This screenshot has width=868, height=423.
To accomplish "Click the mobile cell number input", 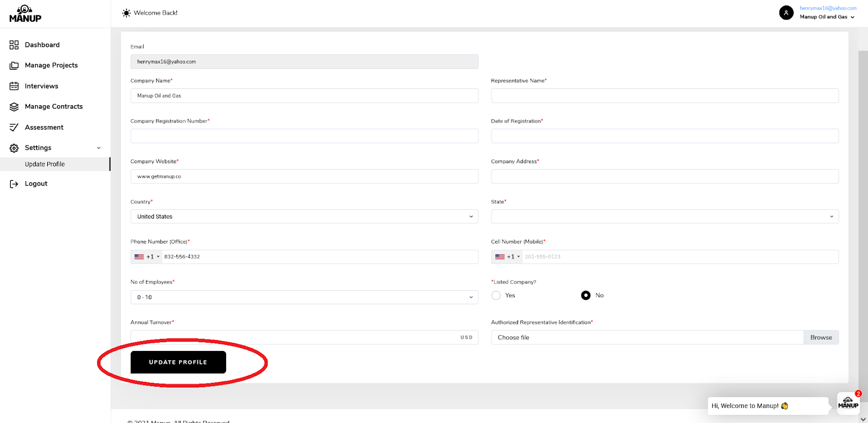I will click(x=681, y=257).
